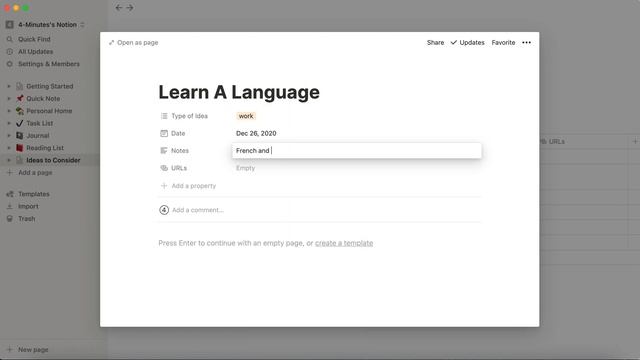Click the Learn A Language title
640x360 pixels.
239,92
